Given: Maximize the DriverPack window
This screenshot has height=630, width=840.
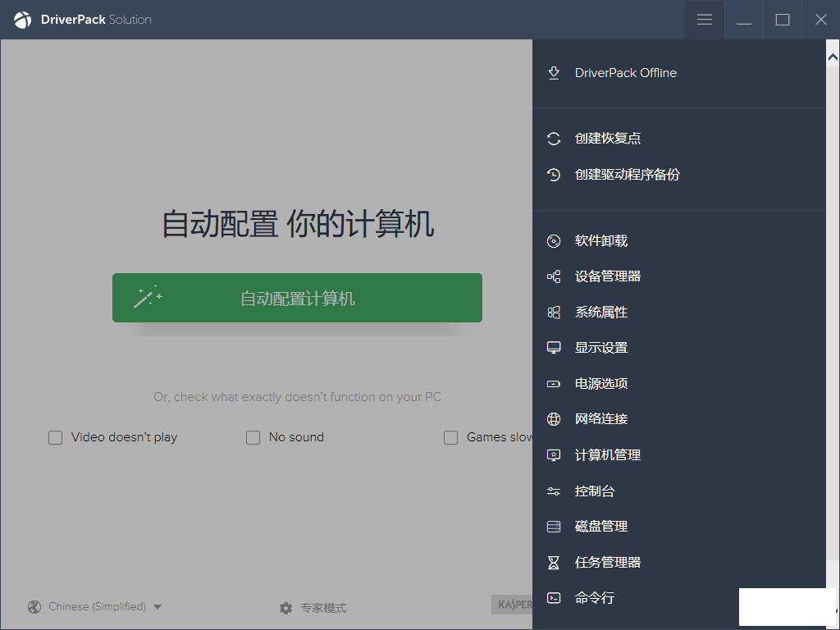Looking at the screenshot, I should [783, 20].
